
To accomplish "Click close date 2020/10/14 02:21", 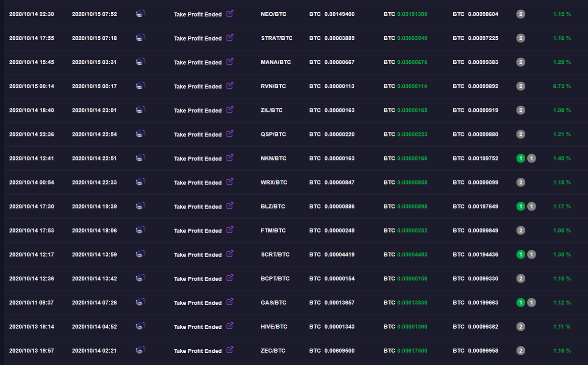I will (x=95, y=351).
